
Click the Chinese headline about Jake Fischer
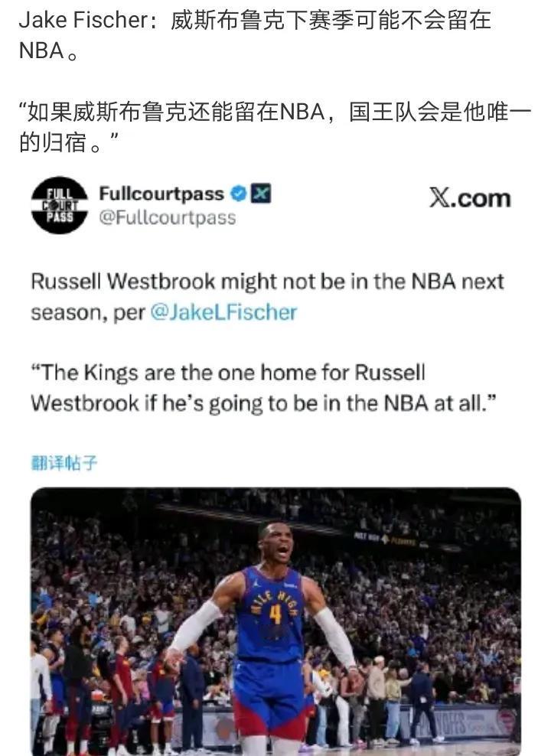pos(255,35)
